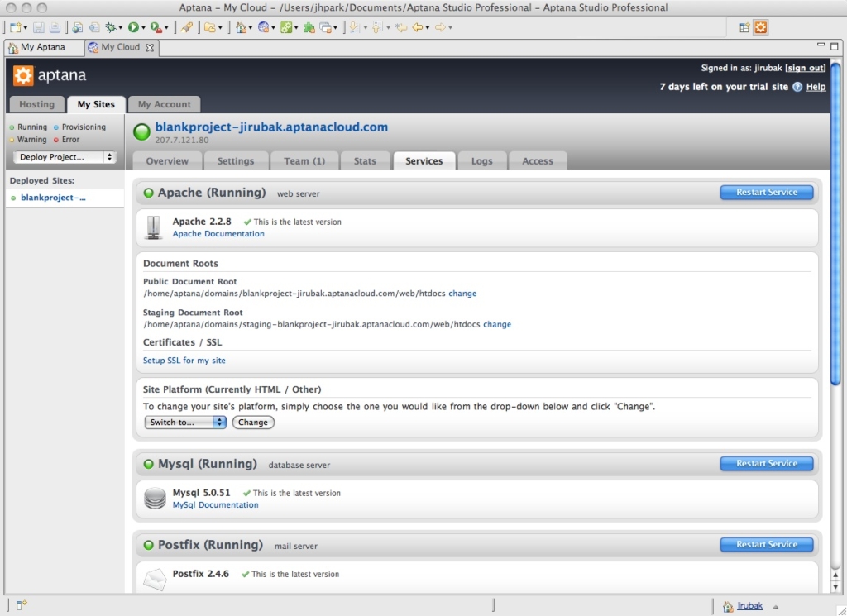Open the Deploy Project dropdown
Viewport: 847px width, 616px height.
click(65, 157)
